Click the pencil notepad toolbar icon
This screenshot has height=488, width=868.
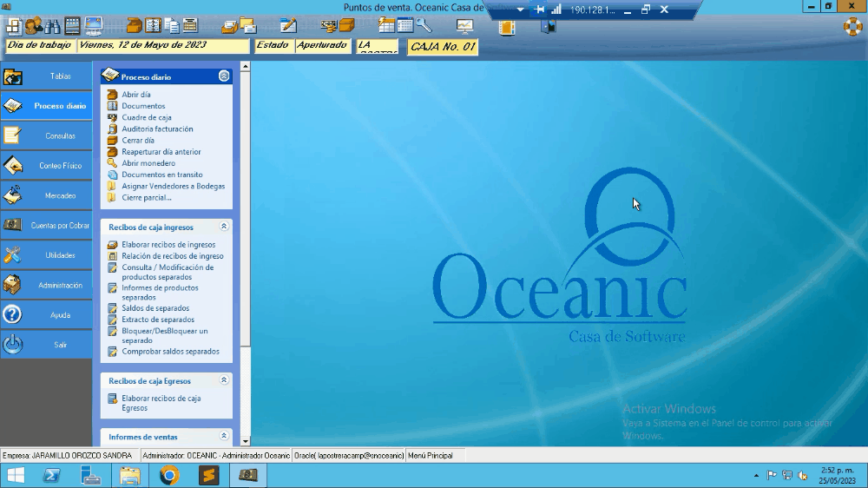pyautogui.click(x=288, y=26)
